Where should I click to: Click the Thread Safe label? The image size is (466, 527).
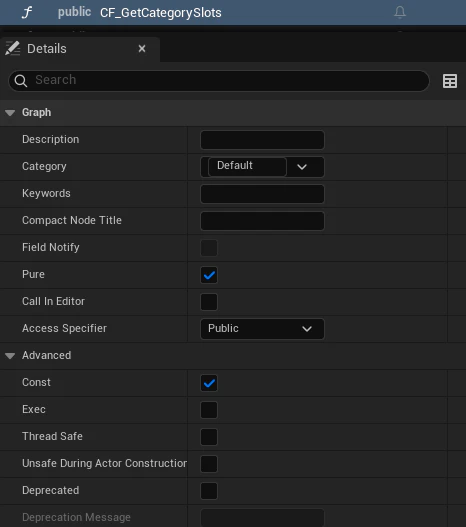coord(52,436)
